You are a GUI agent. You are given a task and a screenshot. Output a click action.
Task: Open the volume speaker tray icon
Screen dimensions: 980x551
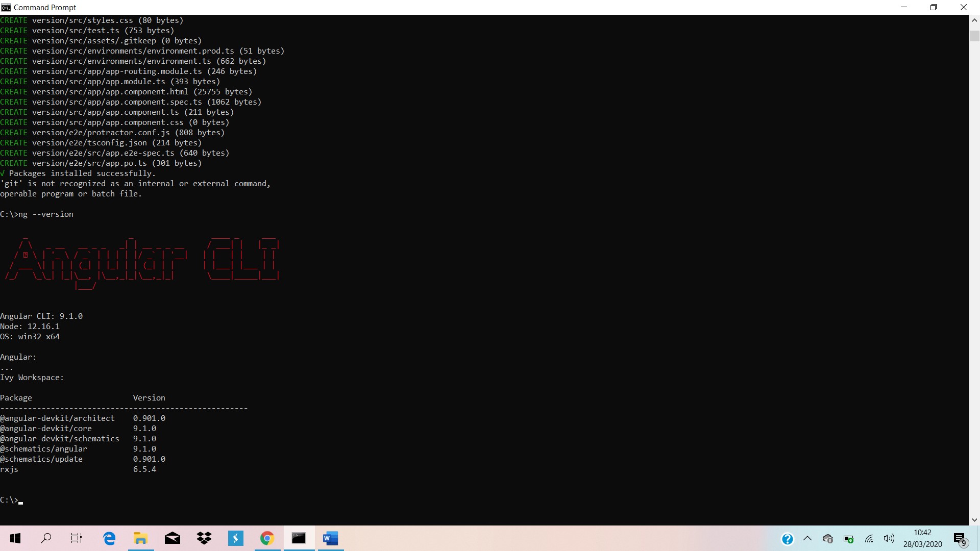[x=889, y=538]
